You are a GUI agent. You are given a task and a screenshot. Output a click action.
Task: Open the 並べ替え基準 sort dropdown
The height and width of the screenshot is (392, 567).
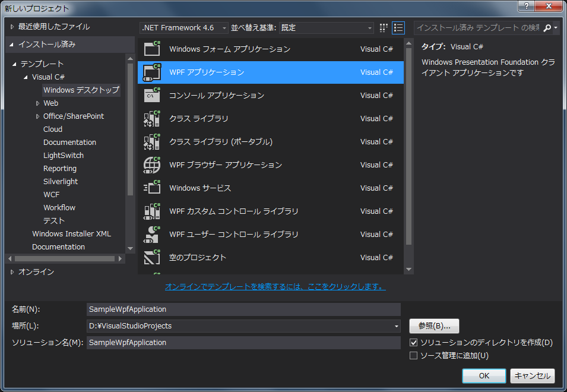326,28
